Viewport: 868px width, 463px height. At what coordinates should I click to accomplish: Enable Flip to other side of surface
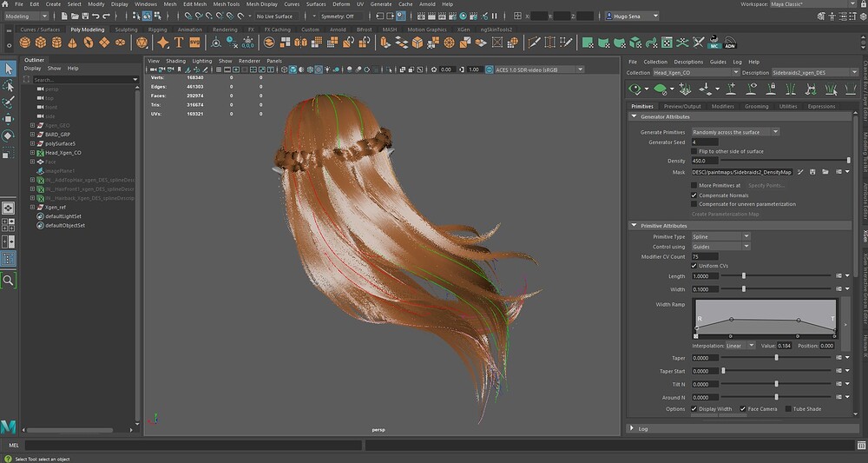click(x=694, y=151)
